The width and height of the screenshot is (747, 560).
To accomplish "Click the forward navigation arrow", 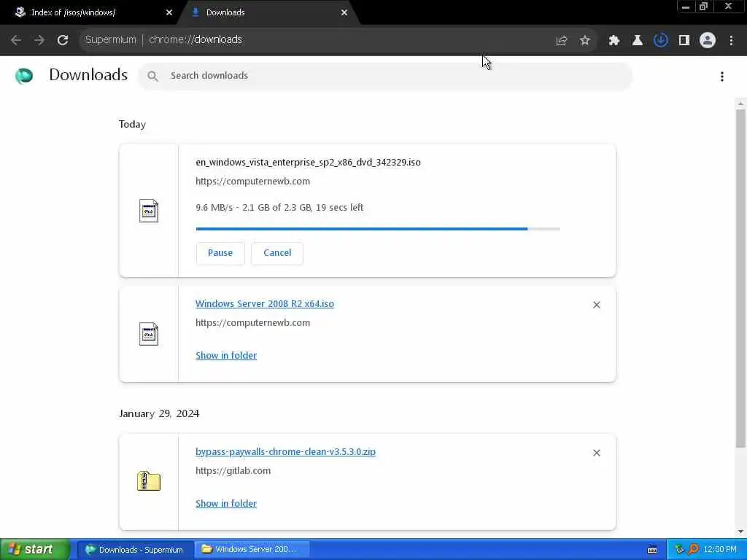I will pyautogui.click(x=39, y=40).
